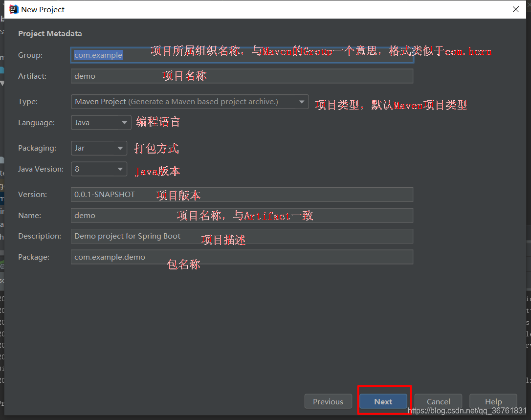Proceed with the Next button

point(383,401)
